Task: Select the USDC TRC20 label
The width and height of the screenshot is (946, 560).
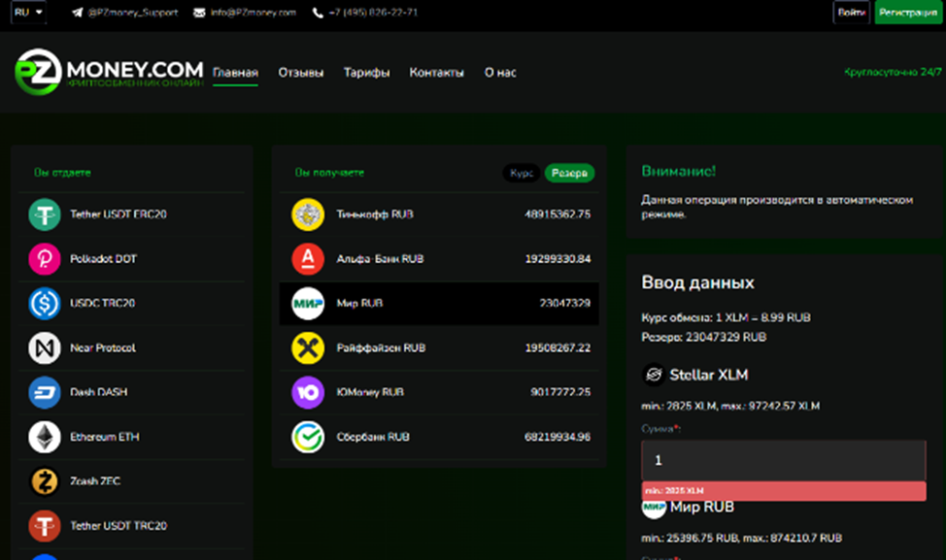Action: point(102,303)
